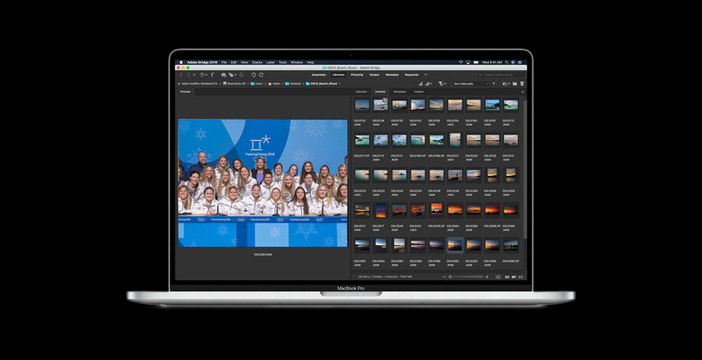Open the Edit menu
Viewport: 702px width, 360px height.
pos(234,62)
